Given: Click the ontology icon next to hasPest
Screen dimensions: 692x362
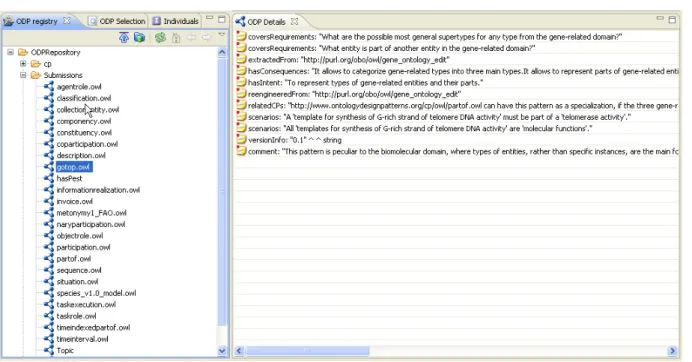Looking at the screenshot, I should [49, 178].
